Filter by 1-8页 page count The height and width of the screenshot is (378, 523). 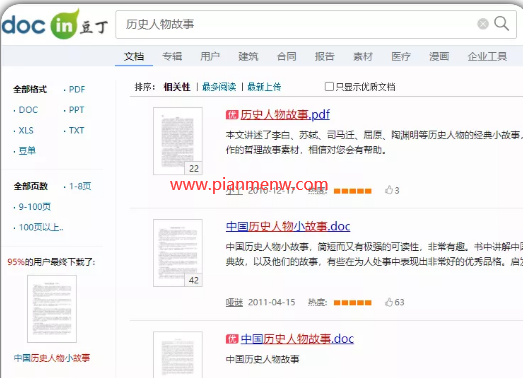[x=80, y=186]
